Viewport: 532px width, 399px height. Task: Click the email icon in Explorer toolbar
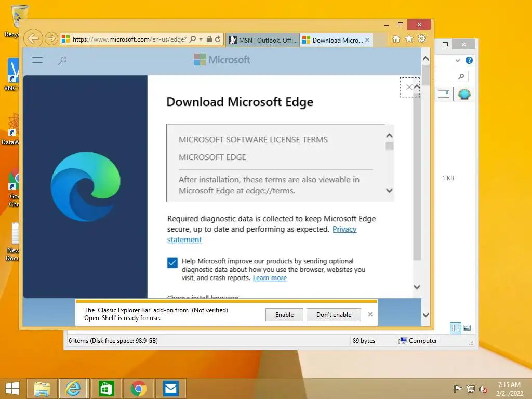pos(444,94)
